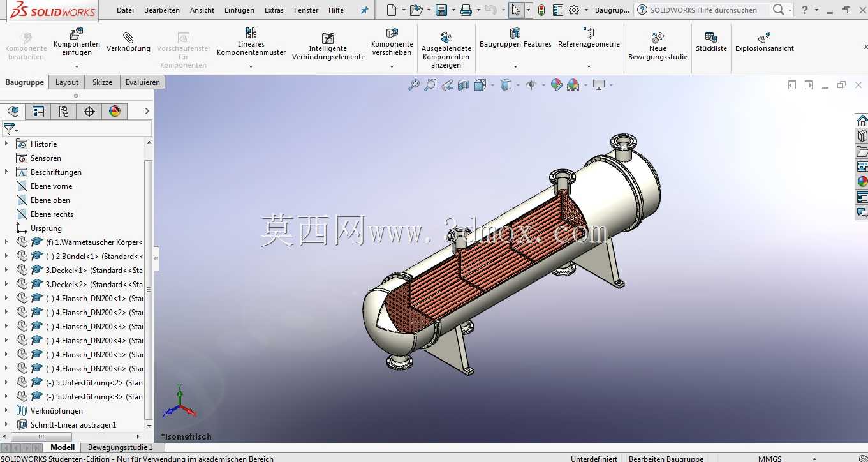Click the New document icon
The image size is (868, 462).
392,10
